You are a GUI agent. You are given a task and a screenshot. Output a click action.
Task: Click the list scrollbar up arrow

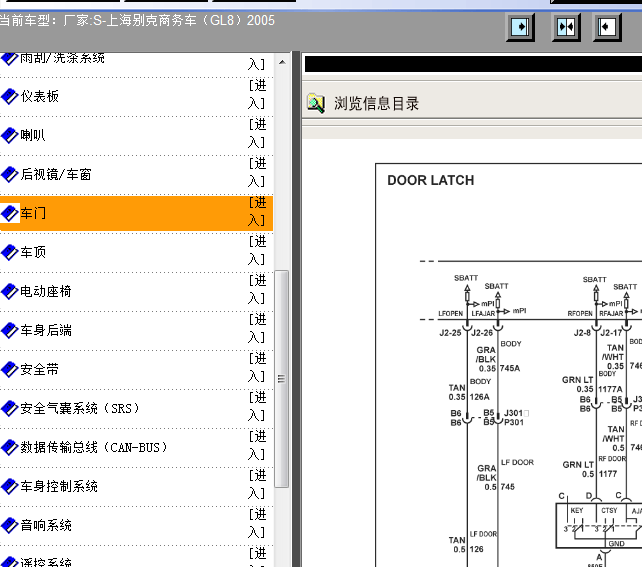pyautogui.click(x=282, y=62)
